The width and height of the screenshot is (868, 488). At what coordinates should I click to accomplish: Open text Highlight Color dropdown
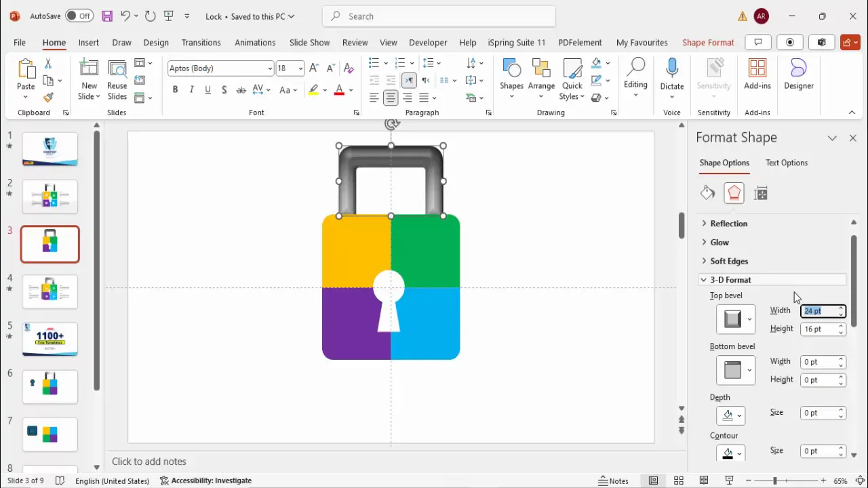[x=325, y=89]
